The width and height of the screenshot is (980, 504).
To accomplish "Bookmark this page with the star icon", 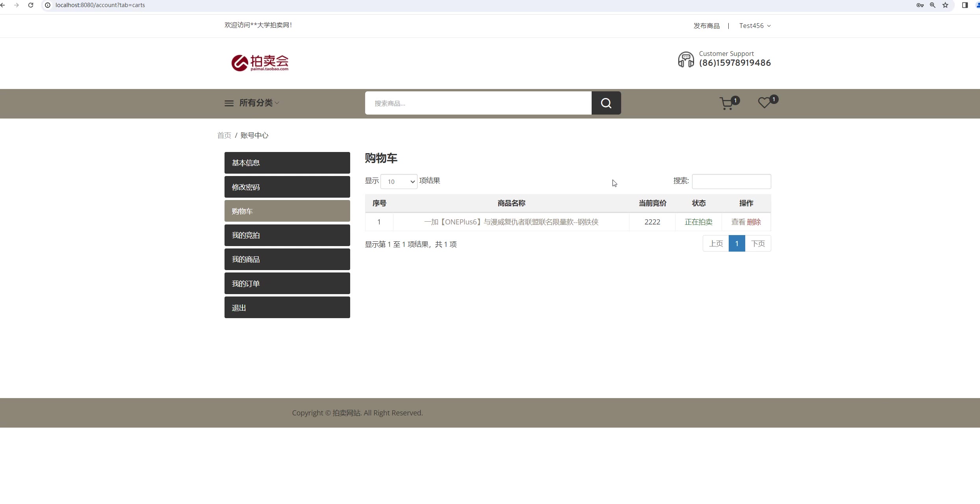I will click(945, 5).
